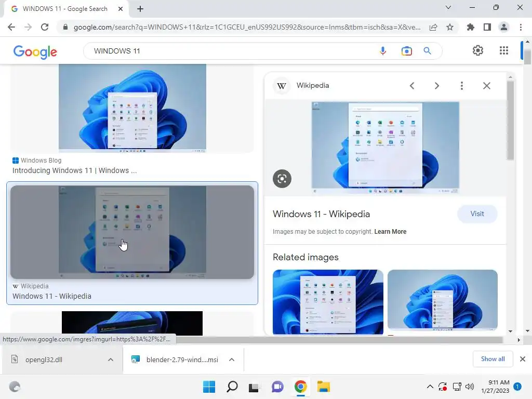The height and width of the screenshot is (399, 532).
Task: Search inside image with Lens button
Action: click(282, 179)
